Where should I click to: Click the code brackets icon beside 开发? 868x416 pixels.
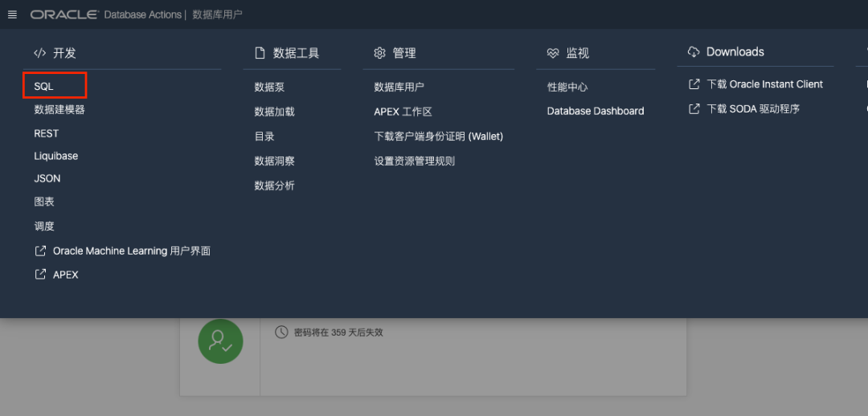[x=40, y=53]
